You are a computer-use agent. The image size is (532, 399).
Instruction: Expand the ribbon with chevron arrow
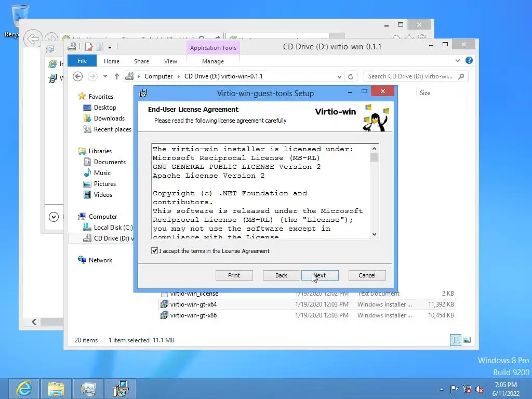458,60
